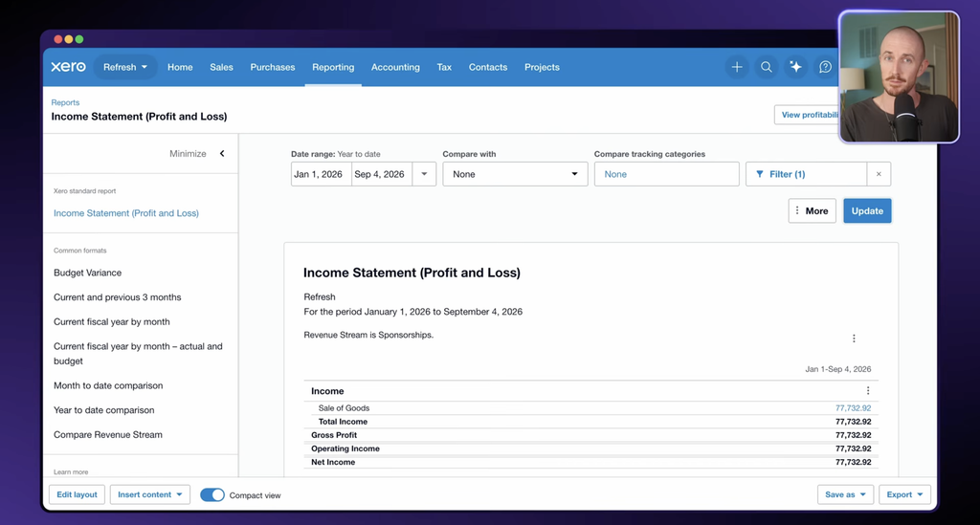Screen dimensions: 980x525
Task: Click the Sep 4, 2026 end date field
Action: (381, 174)
